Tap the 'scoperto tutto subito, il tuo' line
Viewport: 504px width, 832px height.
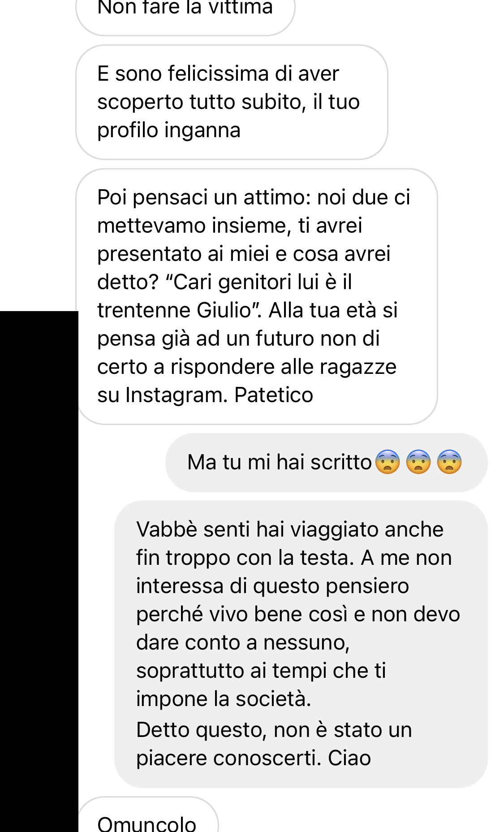[x=228, y=102]
